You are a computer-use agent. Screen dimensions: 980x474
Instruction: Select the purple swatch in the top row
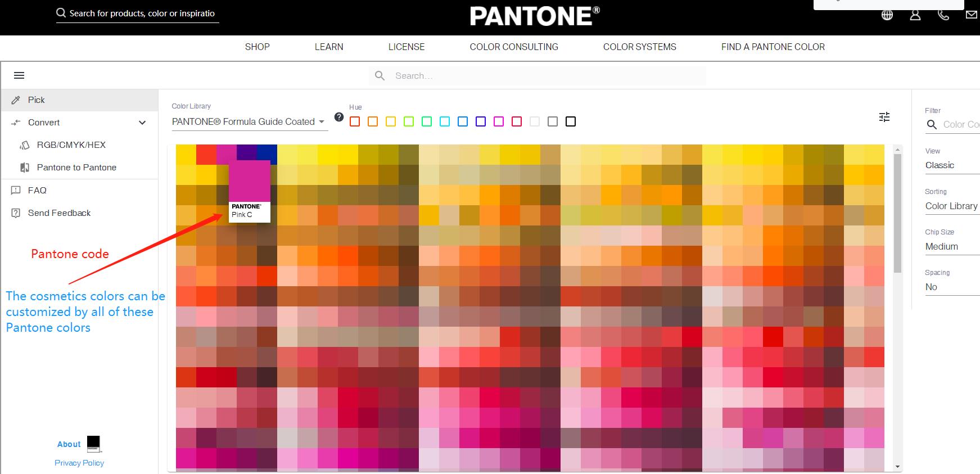coord(247,152)
